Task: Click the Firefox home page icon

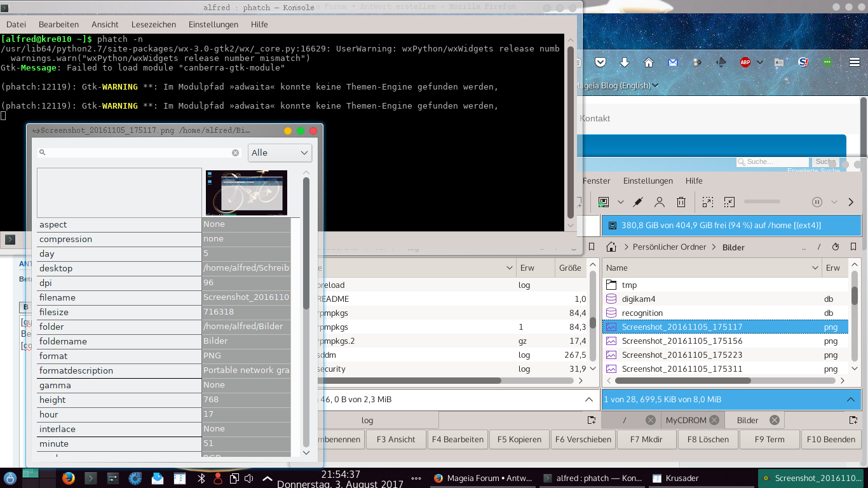Action: tap(649, 62)
